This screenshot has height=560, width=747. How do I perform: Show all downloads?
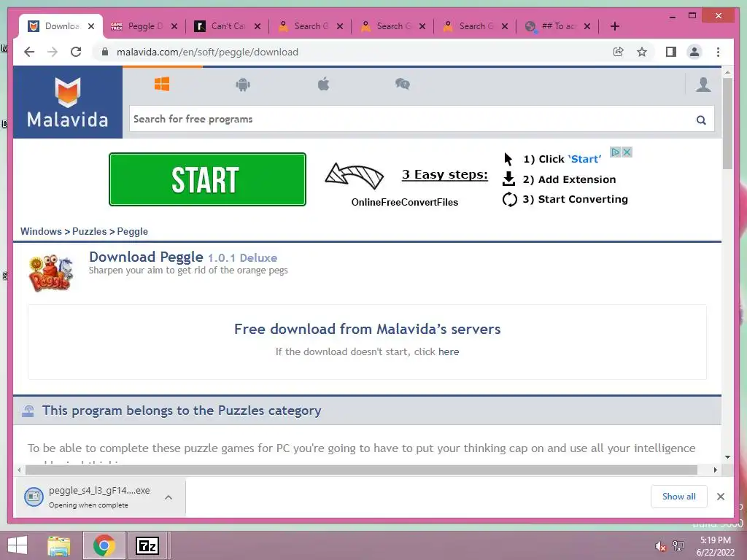click(x=679, y=497)
